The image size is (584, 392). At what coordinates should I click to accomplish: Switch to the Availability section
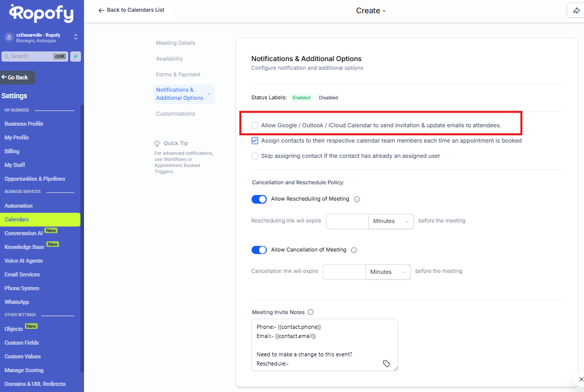tap(170, 59)
